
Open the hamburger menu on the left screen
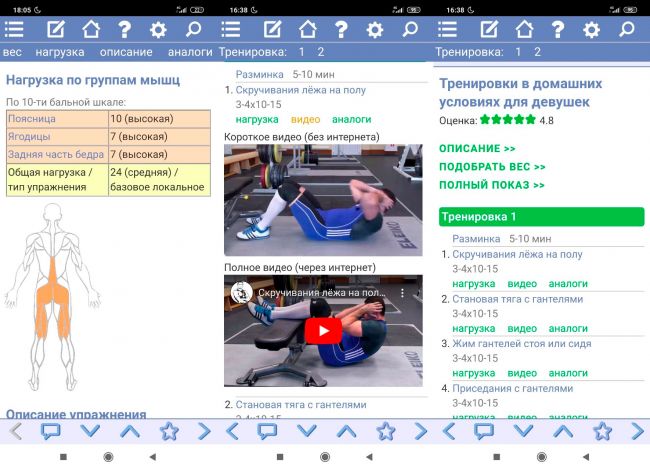[x=14, y=29]
